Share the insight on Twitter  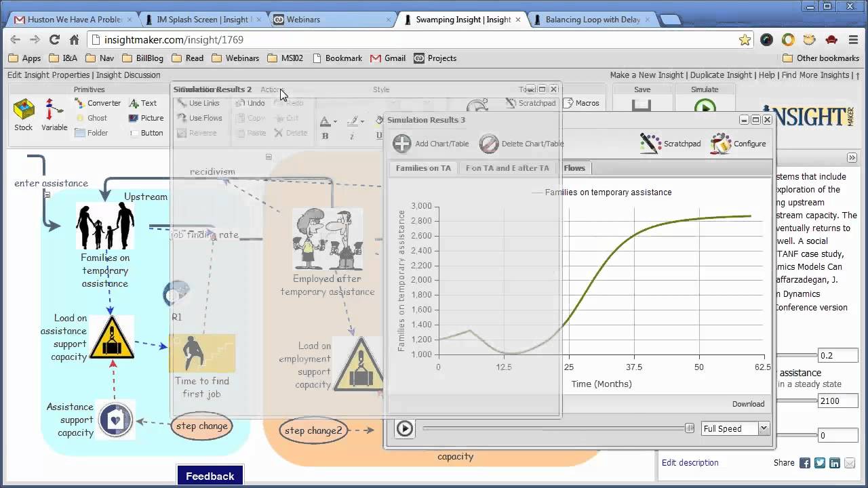[x=820, y=463]
